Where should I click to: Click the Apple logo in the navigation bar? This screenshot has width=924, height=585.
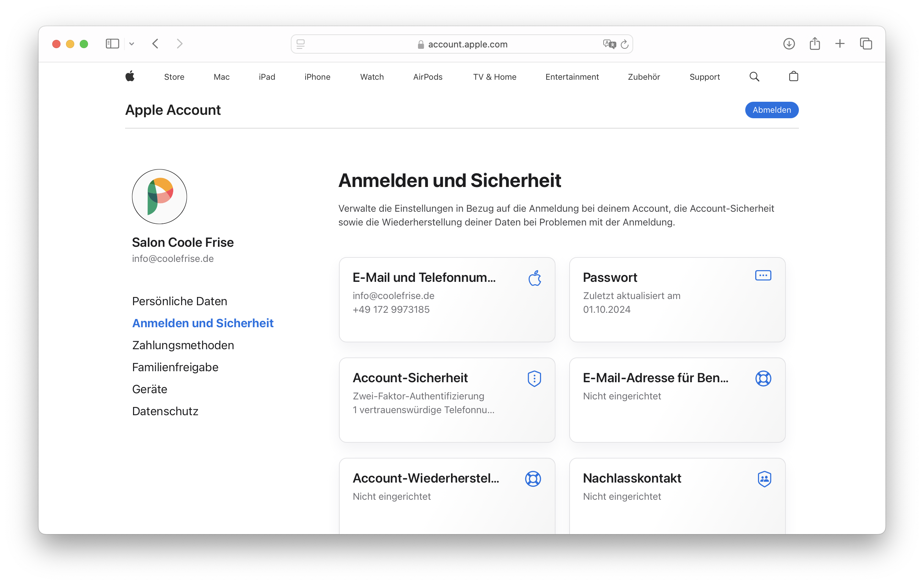130,76
